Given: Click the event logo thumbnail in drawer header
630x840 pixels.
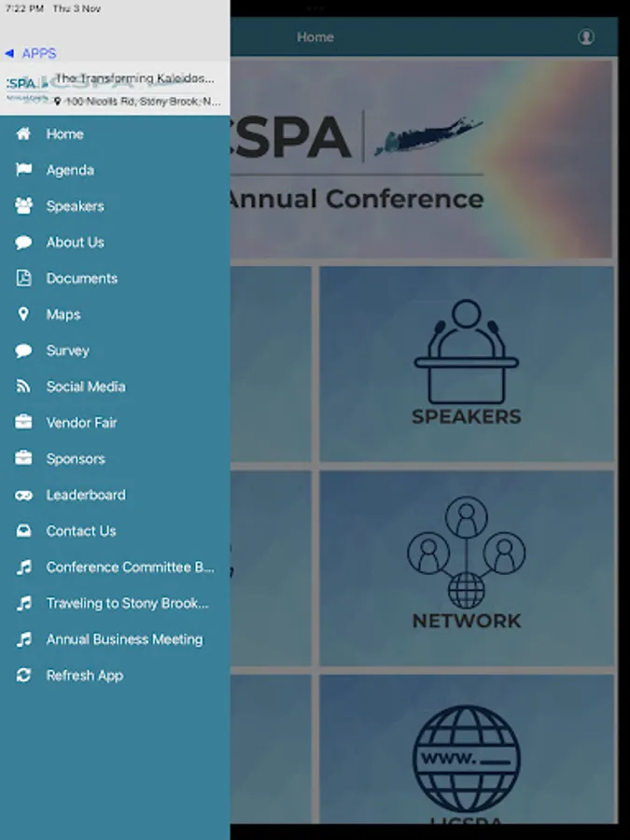Looking at the screenshot, I should pos(26,89).
